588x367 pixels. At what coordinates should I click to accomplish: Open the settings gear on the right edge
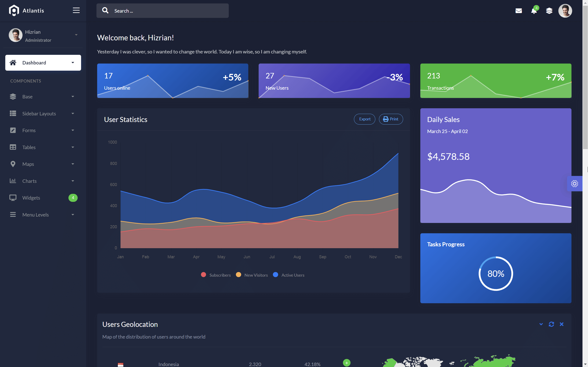click(574, 184)
